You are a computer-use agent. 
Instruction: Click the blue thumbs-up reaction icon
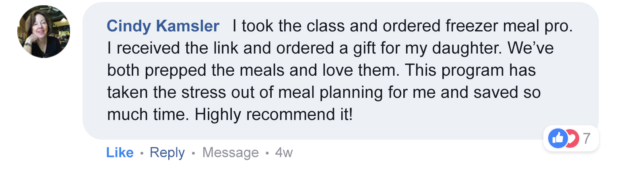coord(557,138)
